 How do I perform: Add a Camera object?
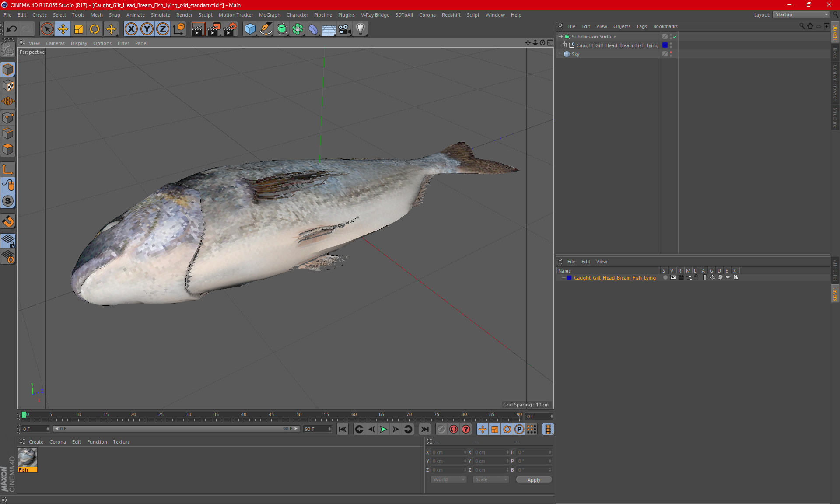345,29
